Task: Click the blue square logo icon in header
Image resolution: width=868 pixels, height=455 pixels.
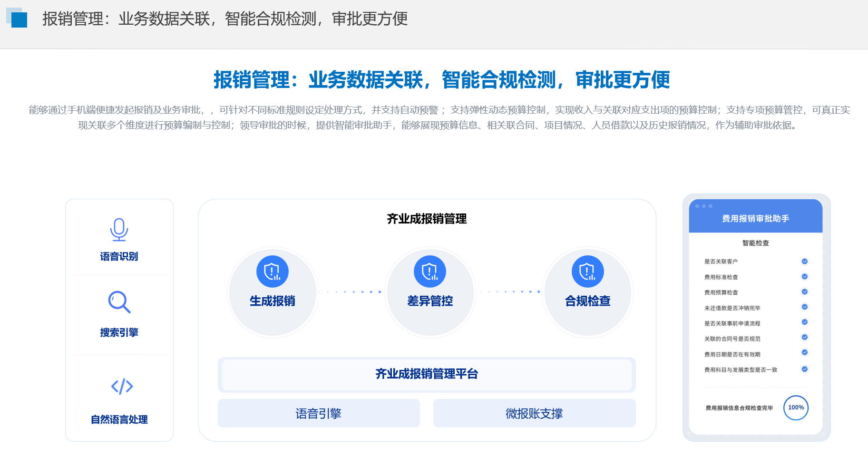Action: pos(17,18)
